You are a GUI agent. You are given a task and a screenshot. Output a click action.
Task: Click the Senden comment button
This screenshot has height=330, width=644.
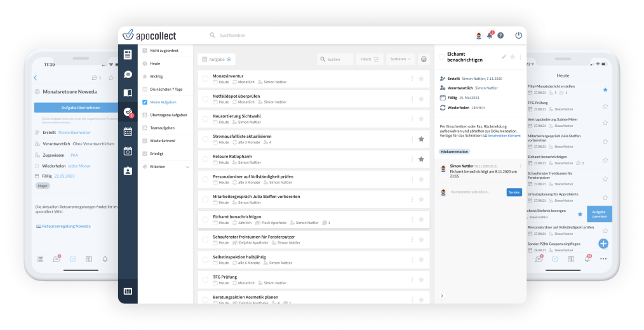tap(514, 192)
